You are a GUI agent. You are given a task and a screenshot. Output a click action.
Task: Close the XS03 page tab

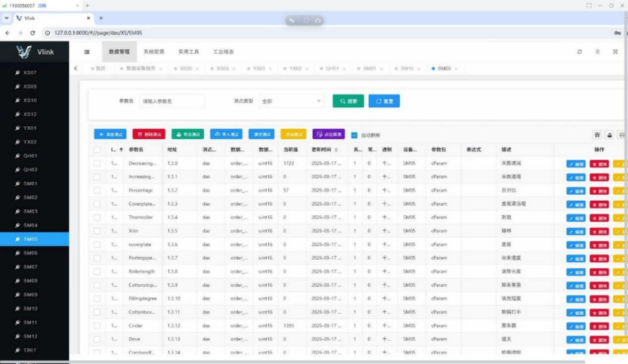coord(234,69)
